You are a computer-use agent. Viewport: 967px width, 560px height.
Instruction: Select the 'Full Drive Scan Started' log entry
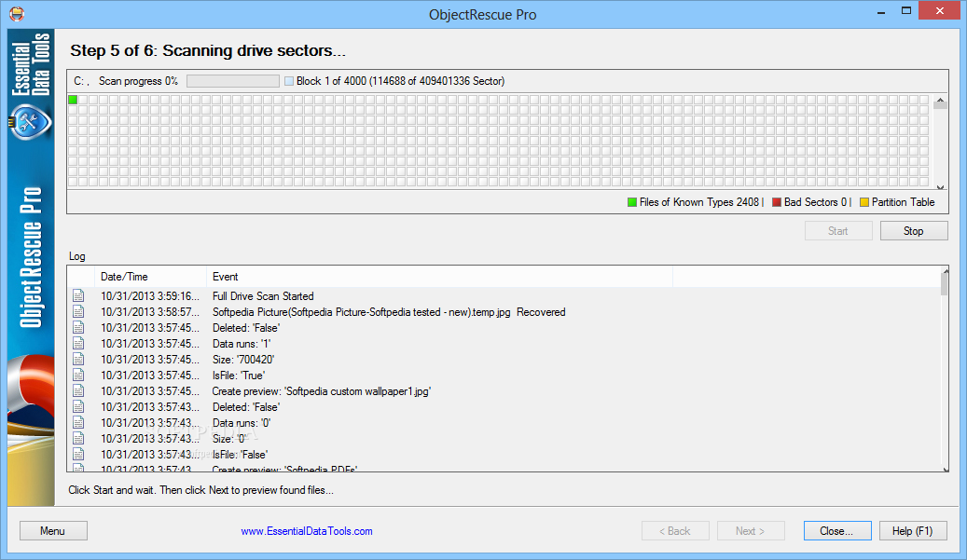pos(263,296)
